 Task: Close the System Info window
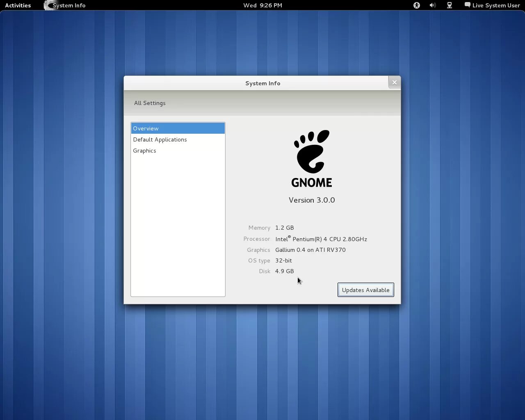pos(395,82)
